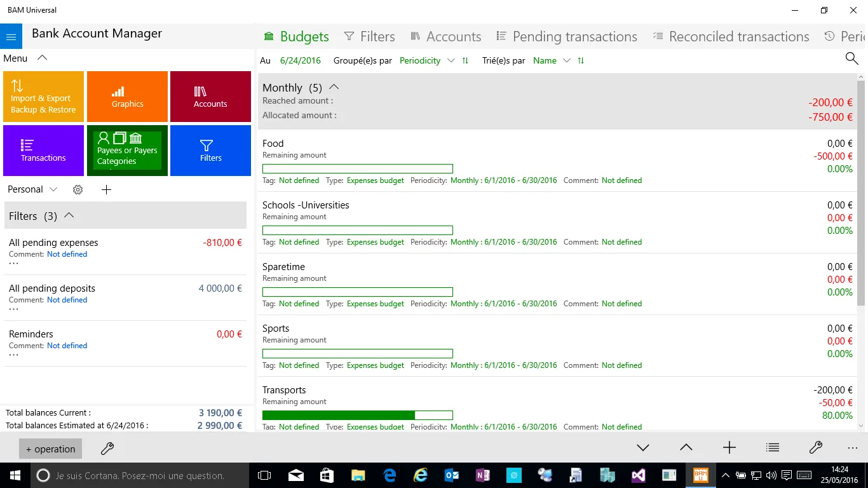Click the search magnifier icon
This screenshot has height=488, width=868.
pyautogui.click(x=851, y=58)
